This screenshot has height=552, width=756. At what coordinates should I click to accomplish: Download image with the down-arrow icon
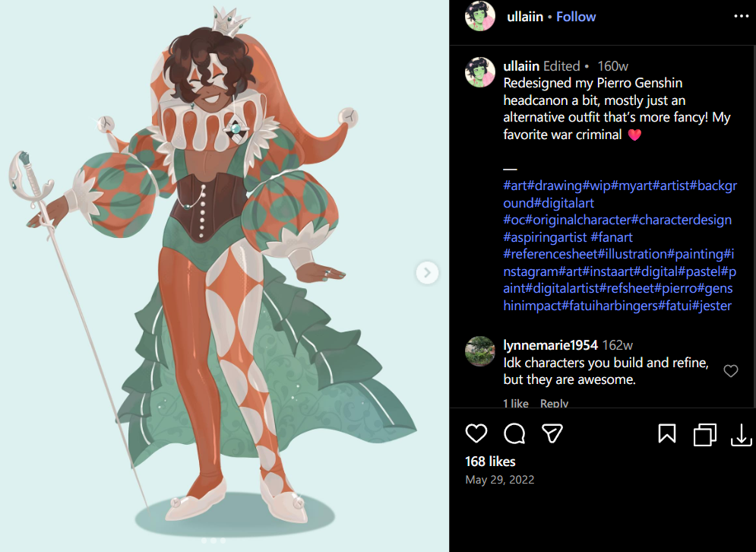(x=742, y=434)
